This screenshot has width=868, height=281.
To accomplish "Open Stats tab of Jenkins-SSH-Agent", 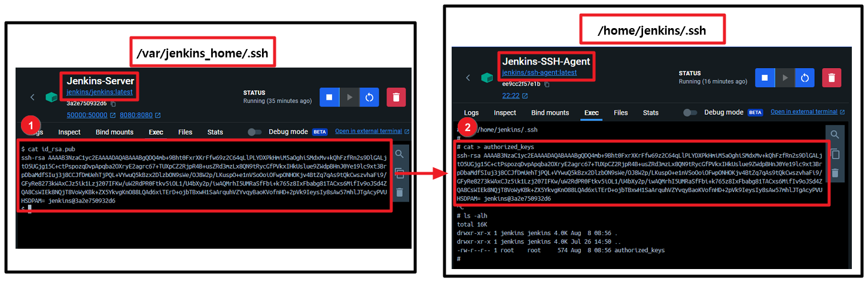I will pyautogui.click(x=651, y=112).
